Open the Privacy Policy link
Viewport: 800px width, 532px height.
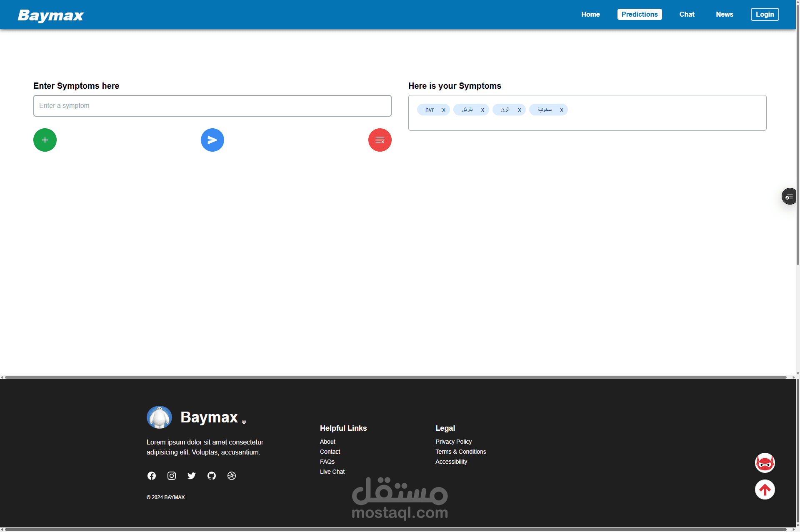pos(453,442)
